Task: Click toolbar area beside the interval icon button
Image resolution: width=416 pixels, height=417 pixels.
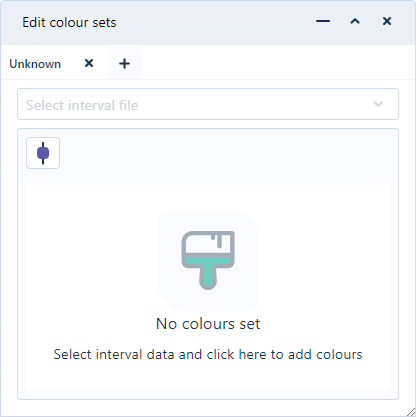Action: (x=225, y=153)
